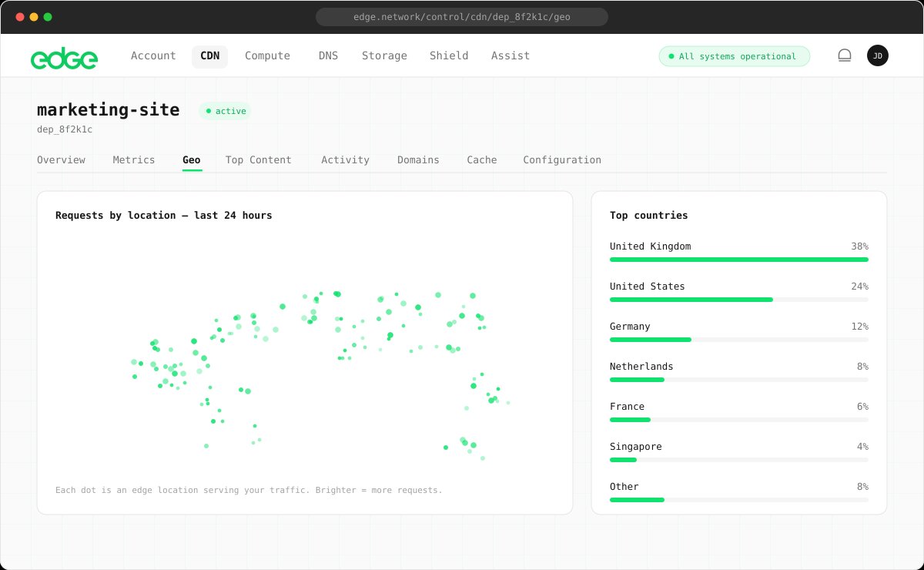The width and height of the screenshot is (924, 570).
Task: Go to Shield section
Action: (x=449, y=55)
